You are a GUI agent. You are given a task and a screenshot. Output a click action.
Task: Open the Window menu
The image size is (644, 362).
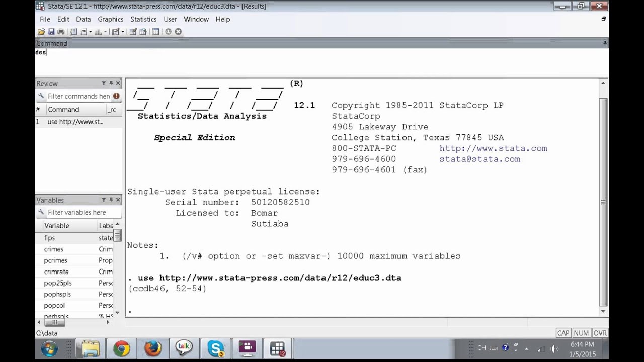[x=196, y=19]
